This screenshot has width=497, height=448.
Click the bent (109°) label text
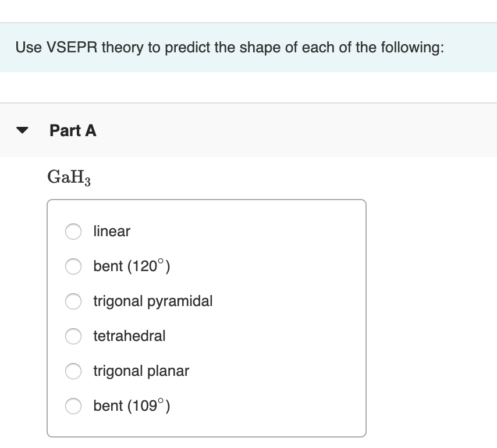(x=132, y=406)
